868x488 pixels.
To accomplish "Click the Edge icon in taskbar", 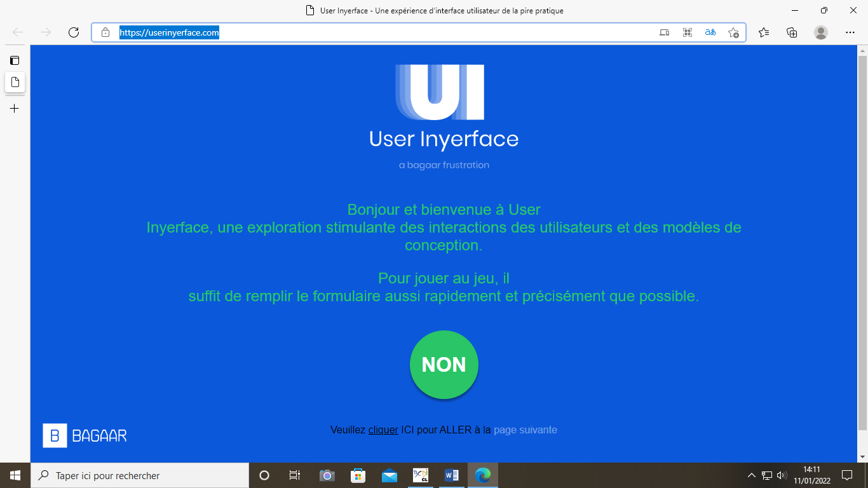I will [x=483, y=475].
